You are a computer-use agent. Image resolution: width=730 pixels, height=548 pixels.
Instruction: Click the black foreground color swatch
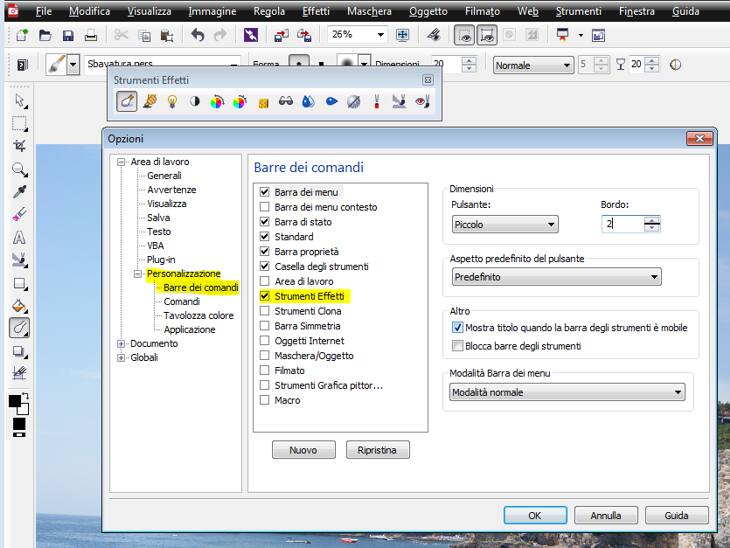click(x=16, y=401)
